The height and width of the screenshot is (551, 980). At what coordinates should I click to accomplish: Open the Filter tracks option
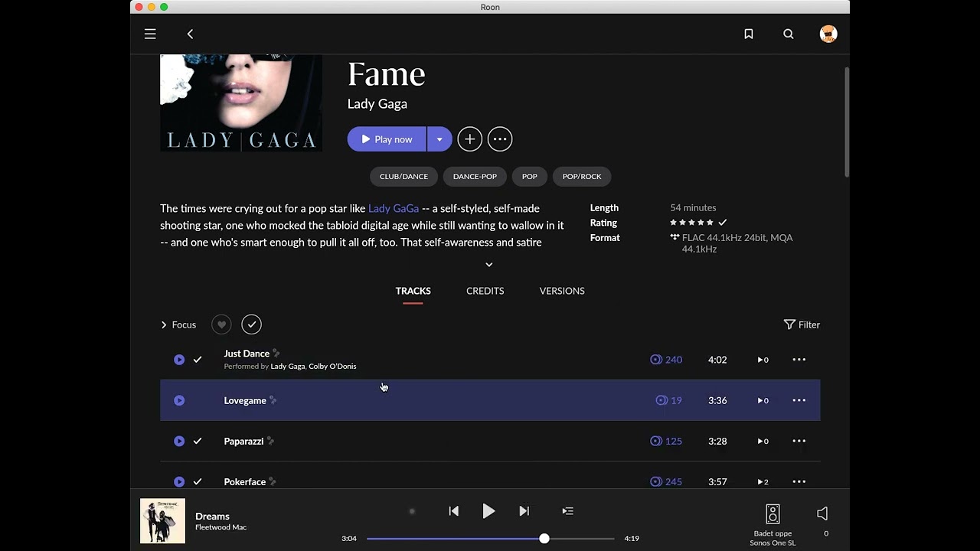pos(802,324)
